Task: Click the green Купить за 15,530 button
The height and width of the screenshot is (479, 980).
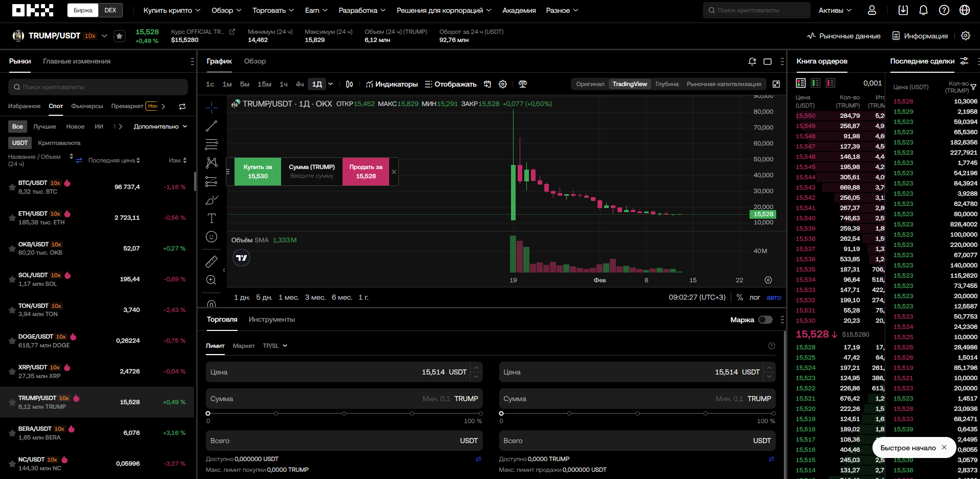Action: (x=258, y=172)
